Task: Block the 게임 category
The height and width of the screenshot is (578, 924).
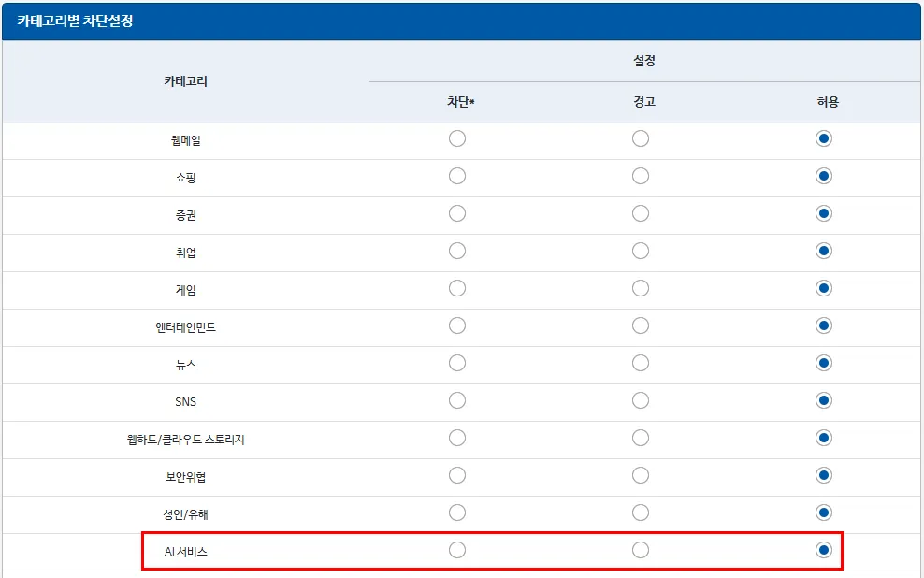Action: (x=457, y=288)
